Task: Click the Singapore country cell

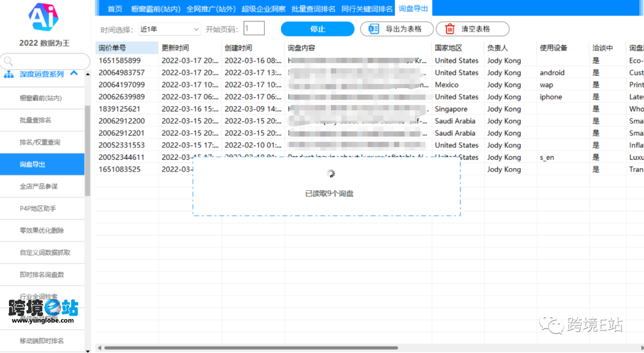Action: (x=451, y=109)
